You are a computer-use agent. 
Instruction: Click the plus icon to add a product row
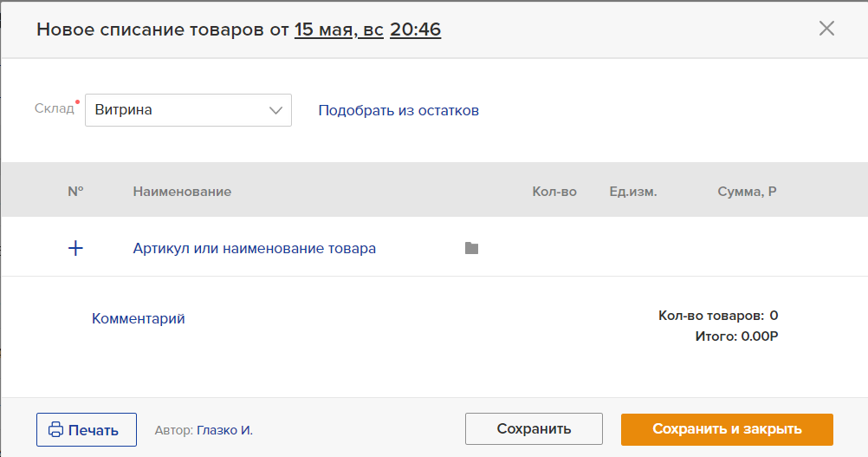point(75,248)
